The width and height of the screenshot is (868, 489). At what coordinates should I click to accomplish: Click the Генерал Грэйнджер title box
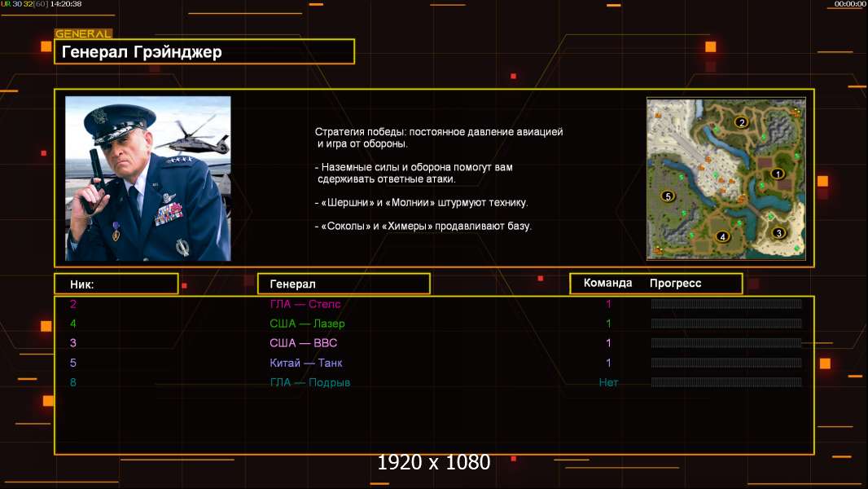204,52
